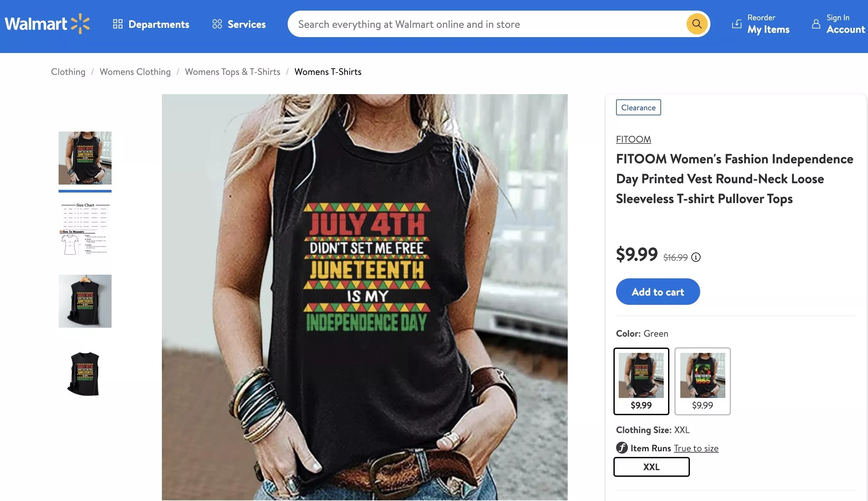
Task: Choose the second Juneteenth 1865 color swatch
Action: [702, 381]
